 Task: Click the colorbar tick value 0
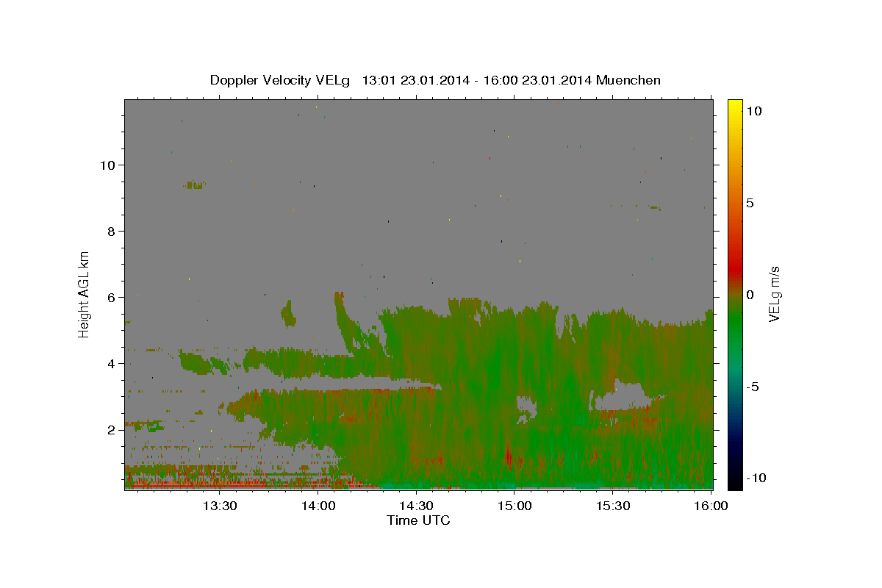tap(750, 295)
